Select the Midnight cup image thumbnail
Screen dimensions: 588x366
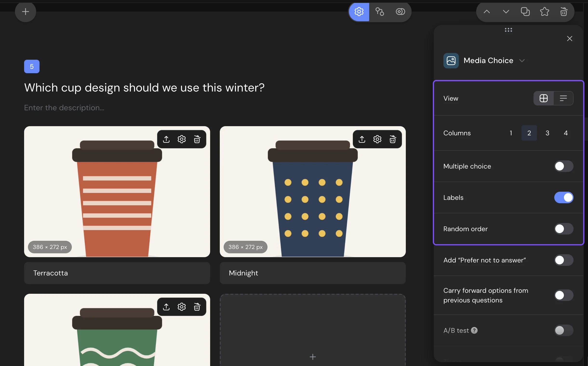[x=313, y=191]
